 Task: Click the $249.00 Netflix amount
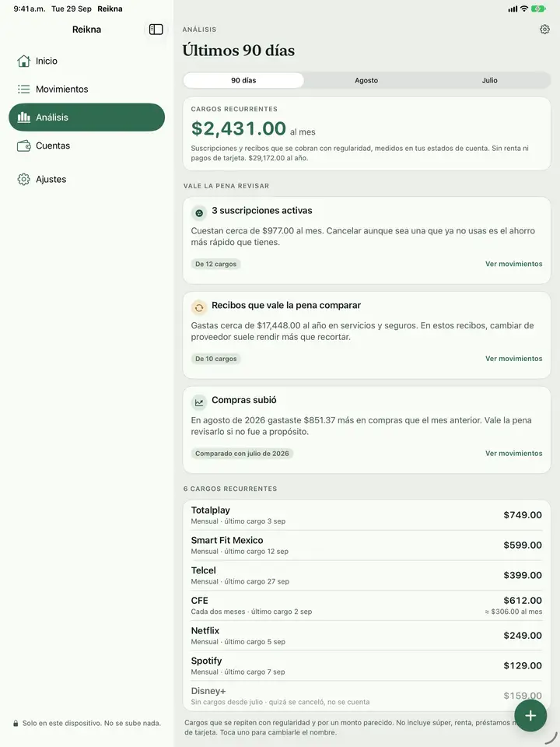523,636
